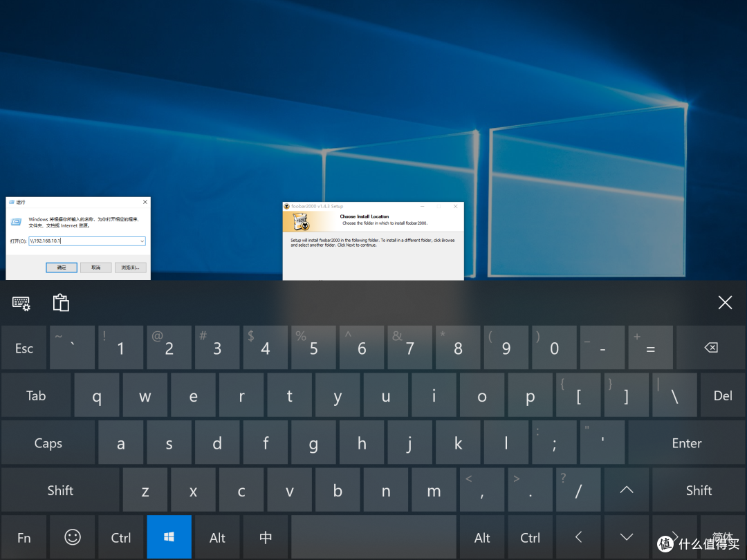This screenshot has height=560, width=747.
Task: Tap the right bracket key
Action: [x=627, y=395]
